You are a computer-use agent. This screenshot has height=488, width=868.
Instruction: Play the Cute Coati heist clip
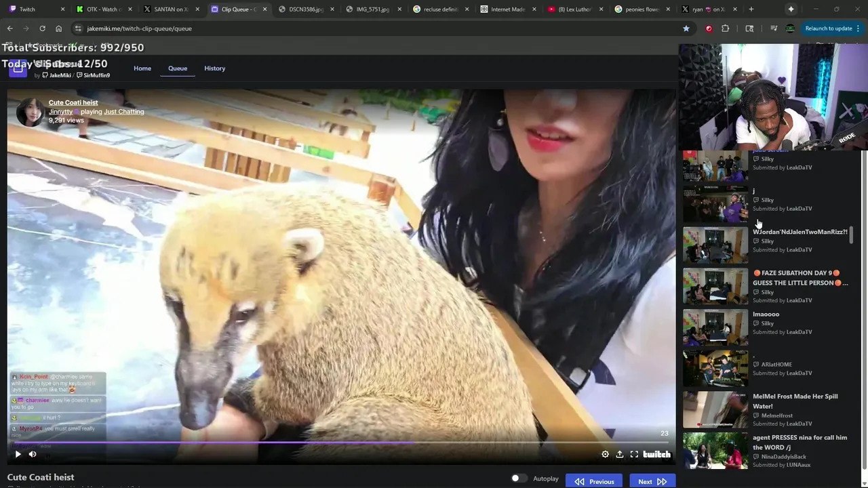(x=18, y=454)
